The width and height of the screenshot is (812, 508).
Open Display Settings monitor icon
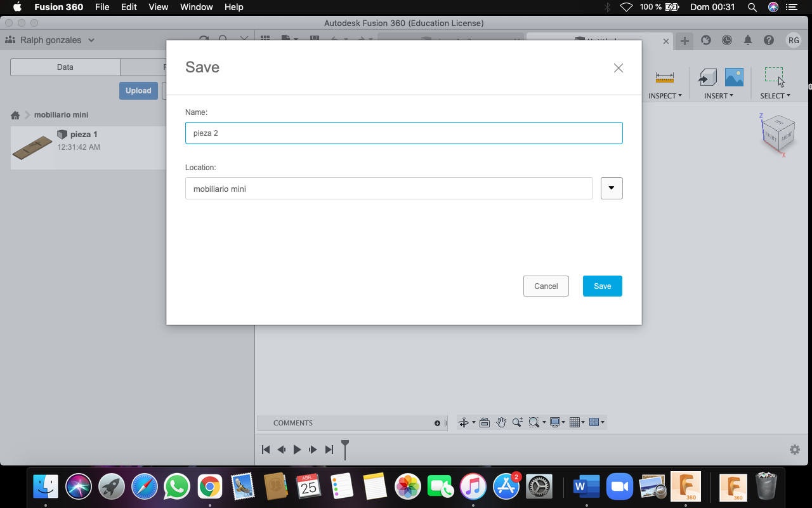(x=556, y=422)
